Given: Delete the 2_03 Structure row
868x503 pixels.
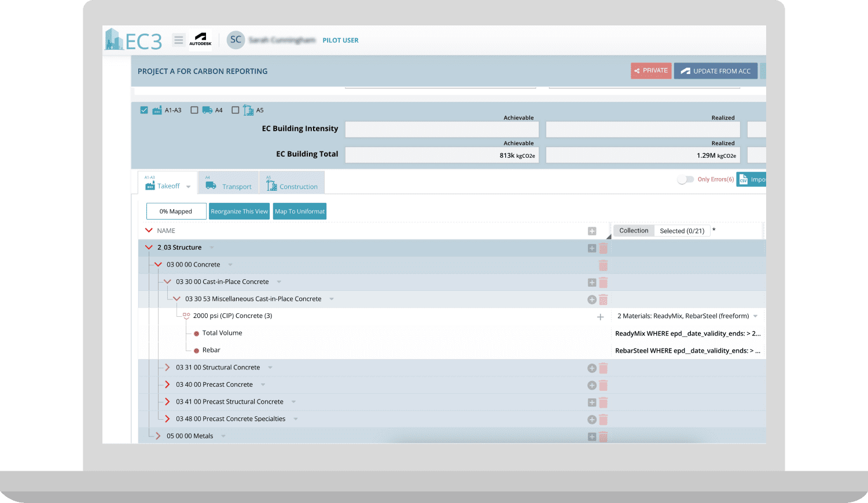Looking at the screenshot, I should point(604,248).
